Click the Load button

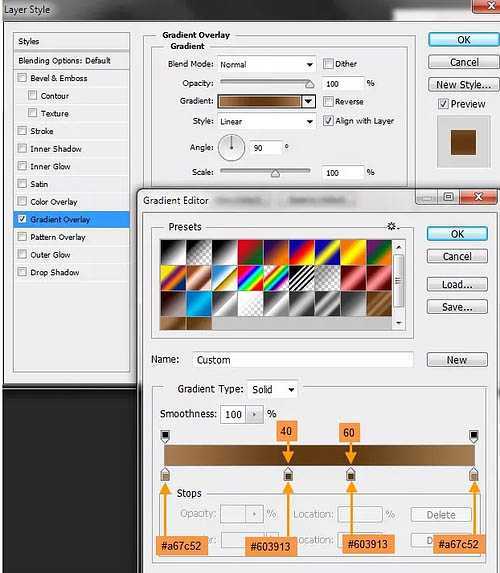pos(457,284)
